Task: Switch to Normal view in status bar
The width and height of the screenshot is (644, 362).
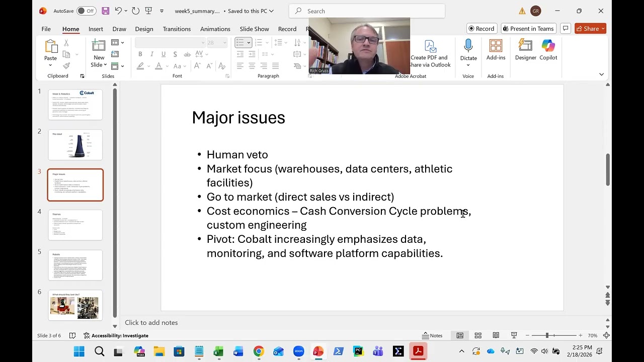Action: click(460, 335)
